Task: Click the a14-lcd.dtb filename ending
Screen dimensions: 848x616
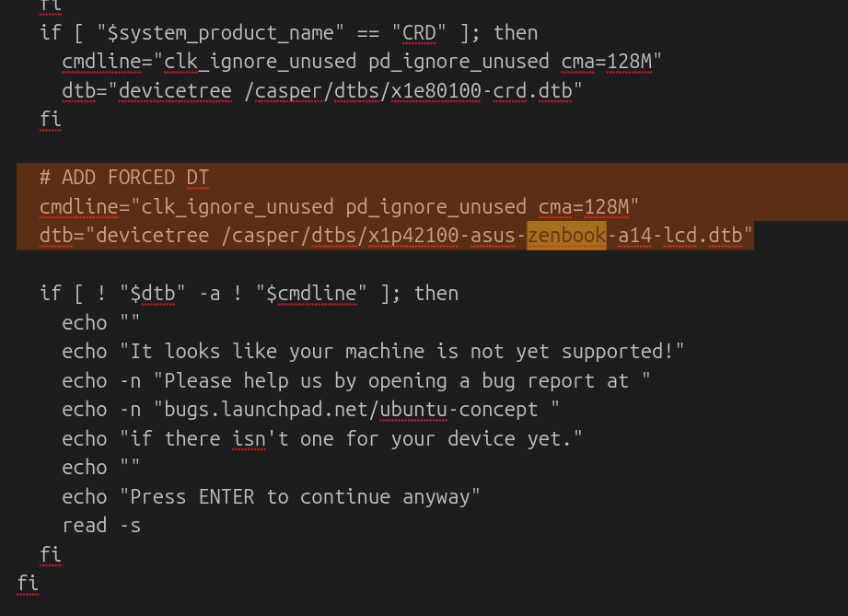Action: point(680,236)
